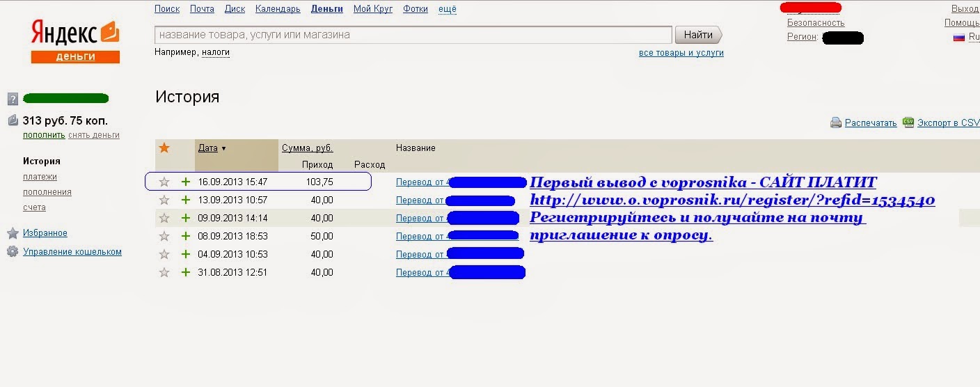Viewport: 980px width, 387px height.
Task: Open платежи in the sidebar
Action: point(40,177)
